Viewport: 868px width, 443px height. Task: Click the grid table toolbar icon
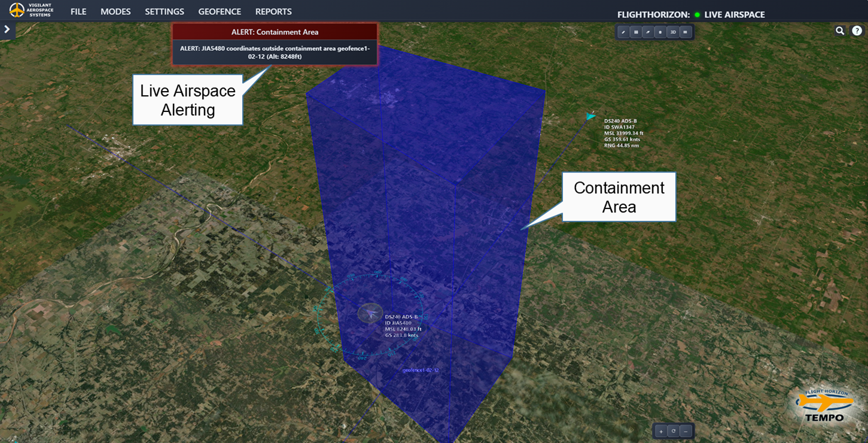click(x=686, y=32)
